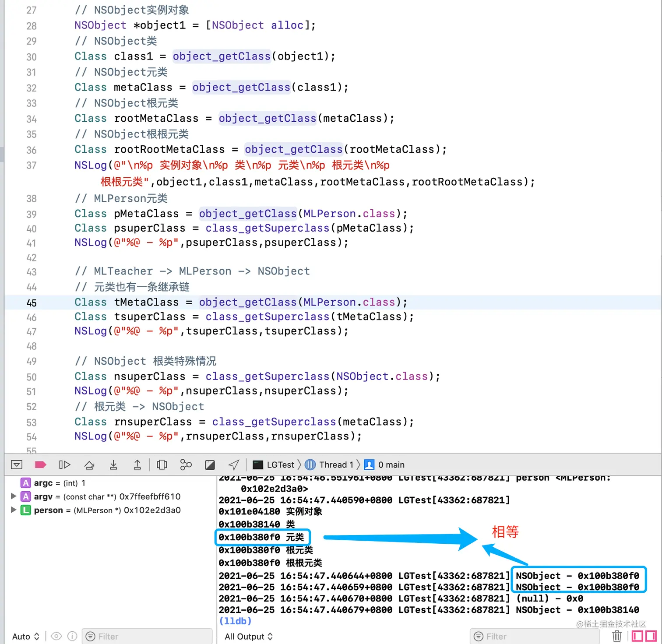Toggle the variables view pane
The image size is (662, 644).
coord(637,636)
